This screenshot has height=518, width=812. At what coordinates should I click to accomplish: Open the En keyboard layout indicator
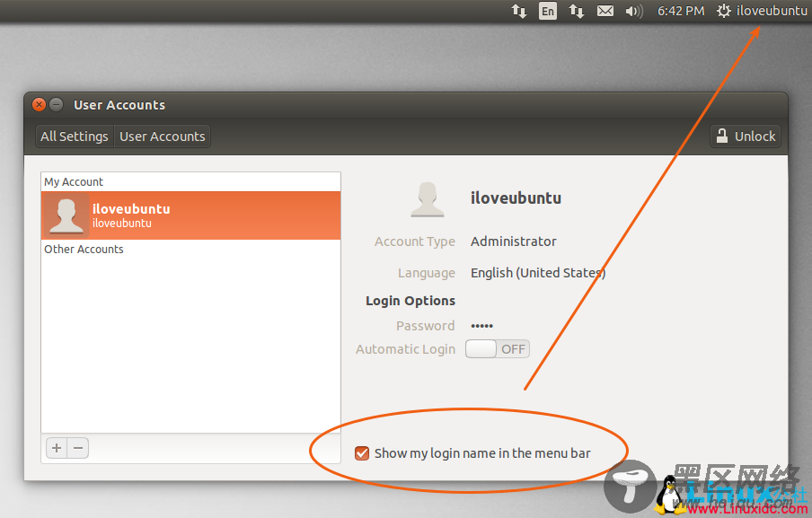coord(547,11)
